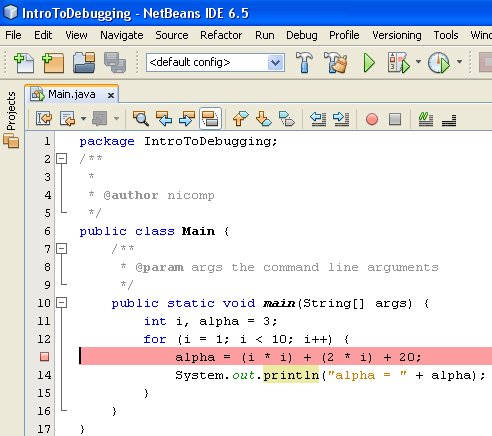Click the highlighted breakpoint line of code

(286, 356)
